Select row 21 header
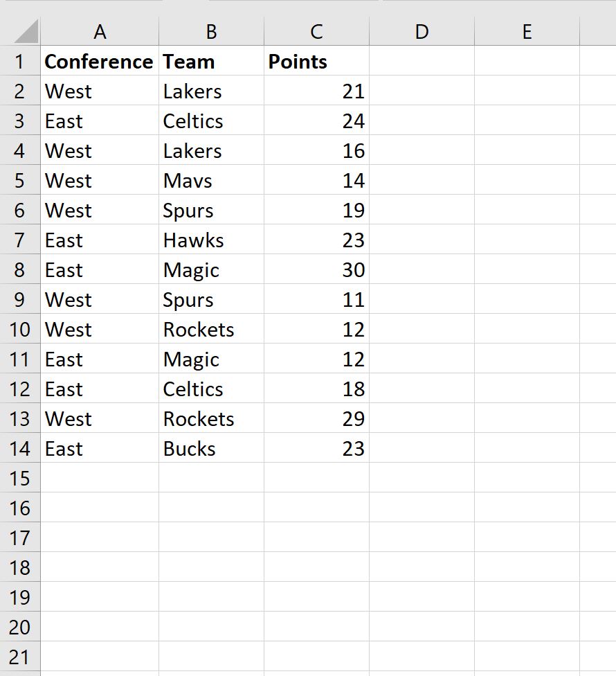 (x=19, y=657)
